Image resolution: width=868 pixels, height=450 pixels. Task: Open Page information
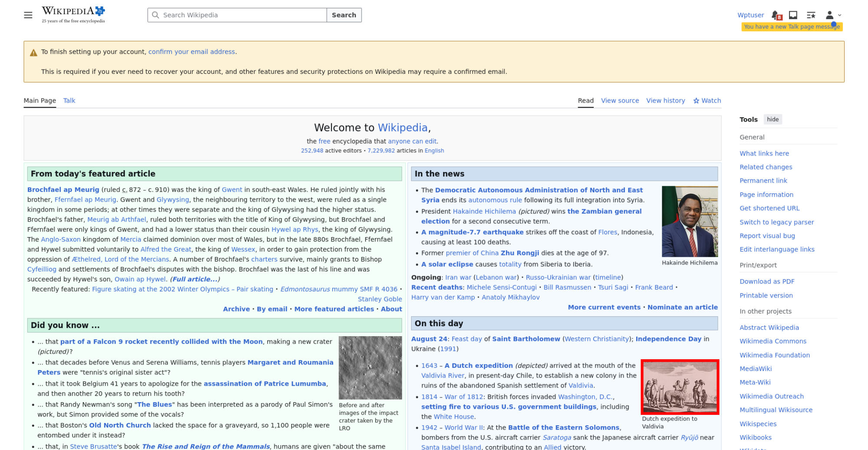[x=766, y=195]
